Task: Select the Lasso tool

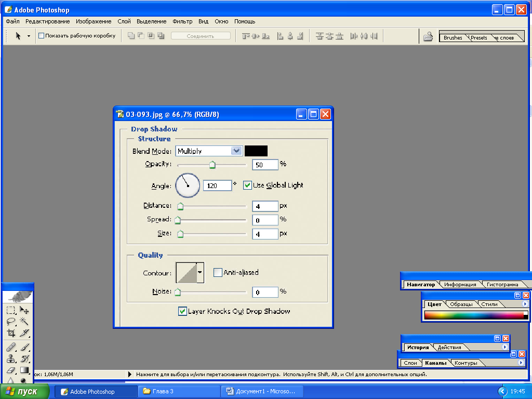Action: click(x=11, y=321)
